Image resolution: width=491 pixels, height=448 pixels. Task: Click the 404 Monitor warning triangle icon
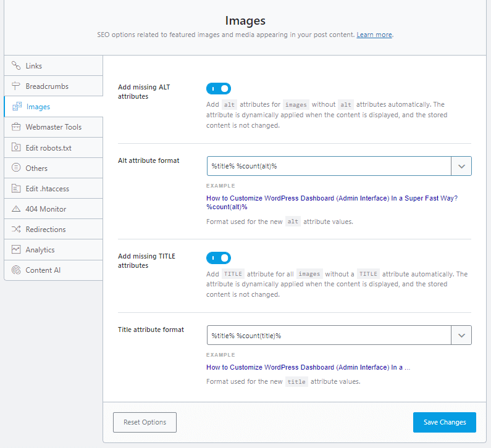pyautogui.click(x=16, y=209)
